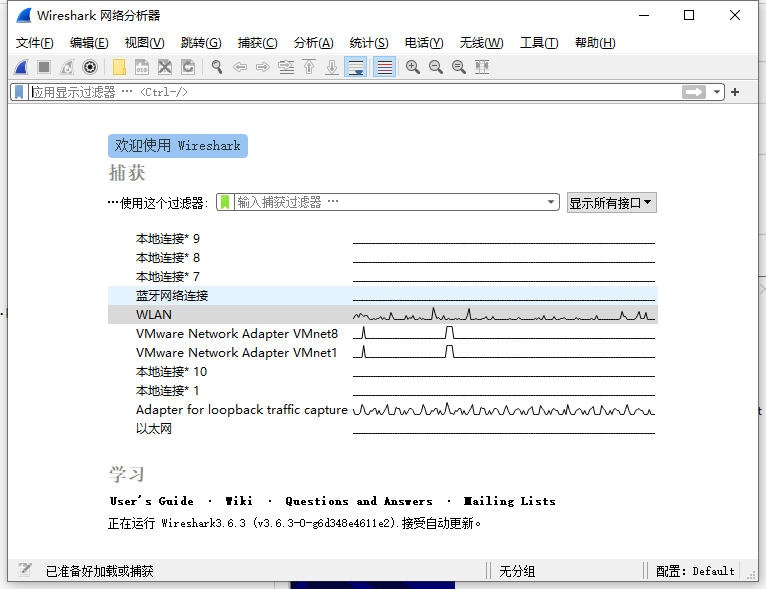This screenshot has width=766, height=589.
Task: Open the 帮助(H) menu
Action: (x=595, y=43)
